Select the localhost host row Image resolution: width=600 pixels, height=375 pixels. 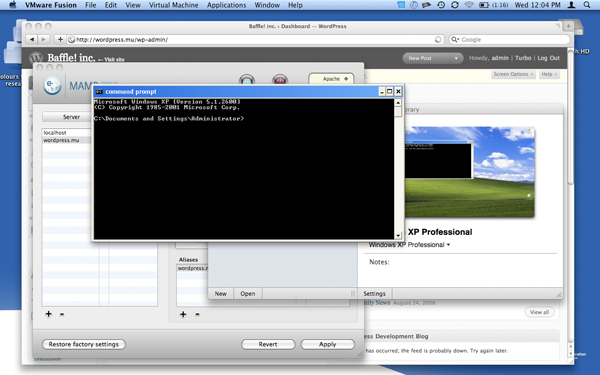coord(67,132)
